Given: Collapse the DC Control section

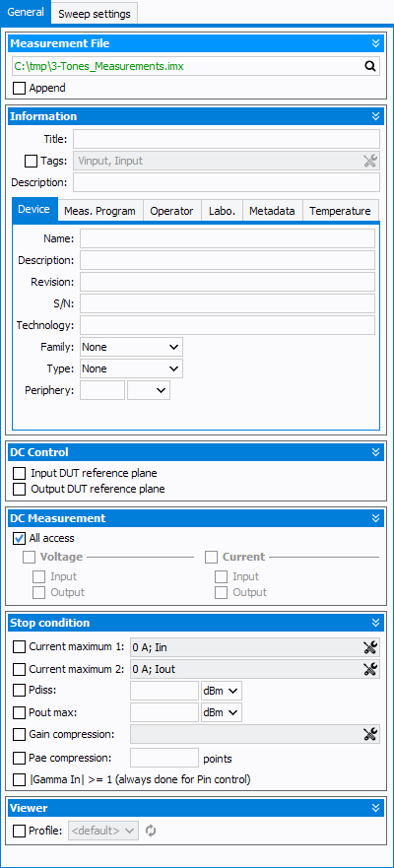Looking at the screenshot, I should (x=375, y=452).
